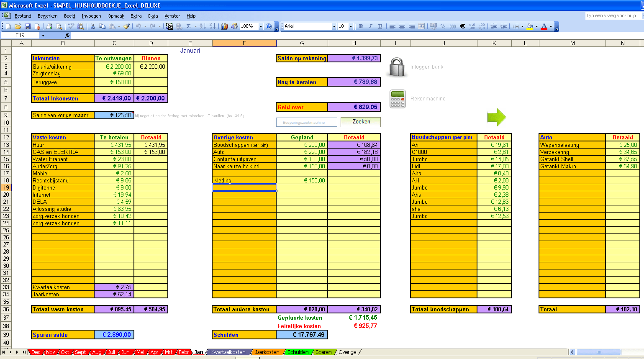Click the Open folder icon in the toolbar
The height and width of the screenshot is (359, 644).
pos(18,26)
